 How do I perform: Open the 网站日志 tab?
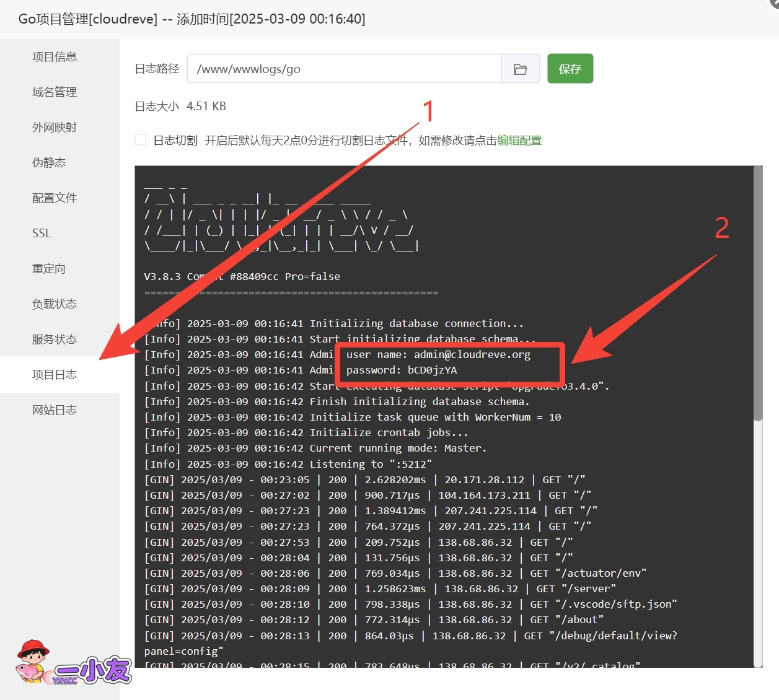55,410
